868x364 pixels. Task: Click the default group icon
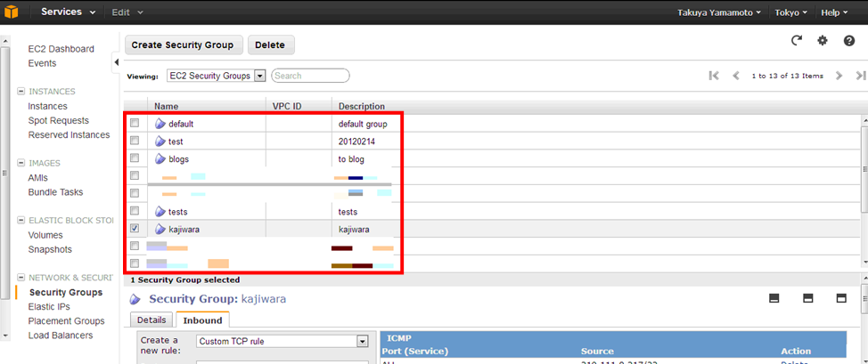[160, 124]
